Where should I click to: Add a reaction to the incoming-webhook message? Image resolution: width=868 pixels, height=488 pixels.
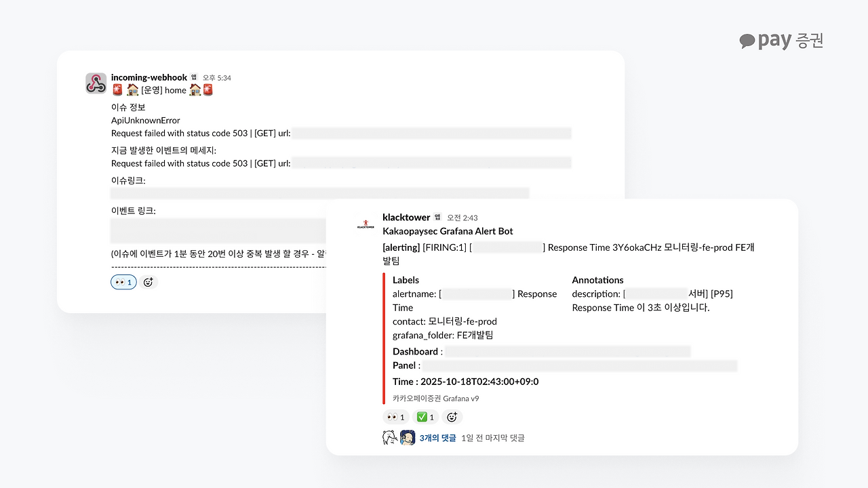coord(149,282)
